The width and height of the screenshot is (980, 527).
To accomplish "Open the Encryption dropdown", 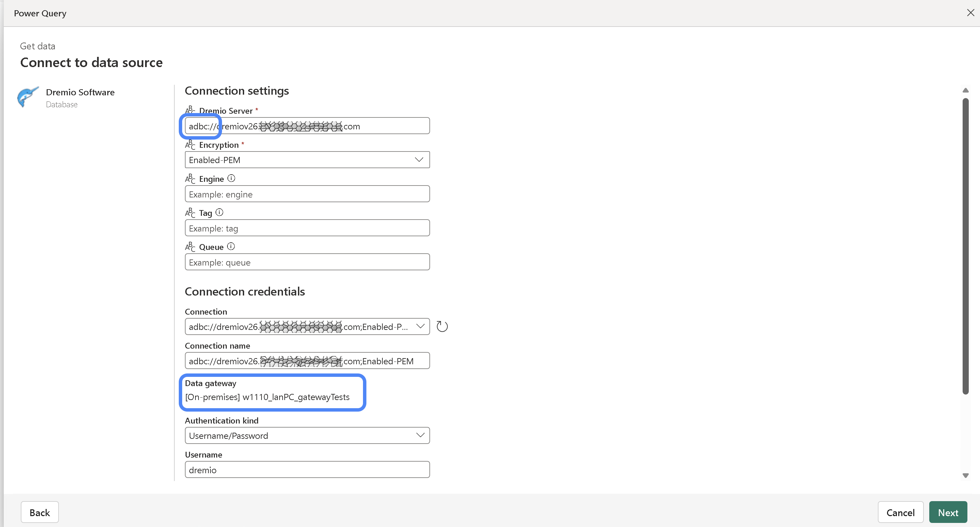I will pyautogui.click(x=307, y=160).
